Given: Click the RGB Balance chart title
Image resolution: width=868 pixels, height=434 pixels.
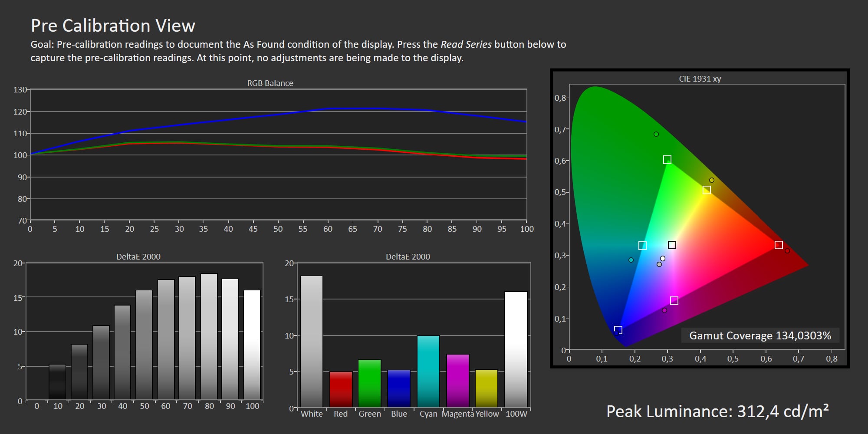Looking at the screenshot, I should [x=270, y=83].
